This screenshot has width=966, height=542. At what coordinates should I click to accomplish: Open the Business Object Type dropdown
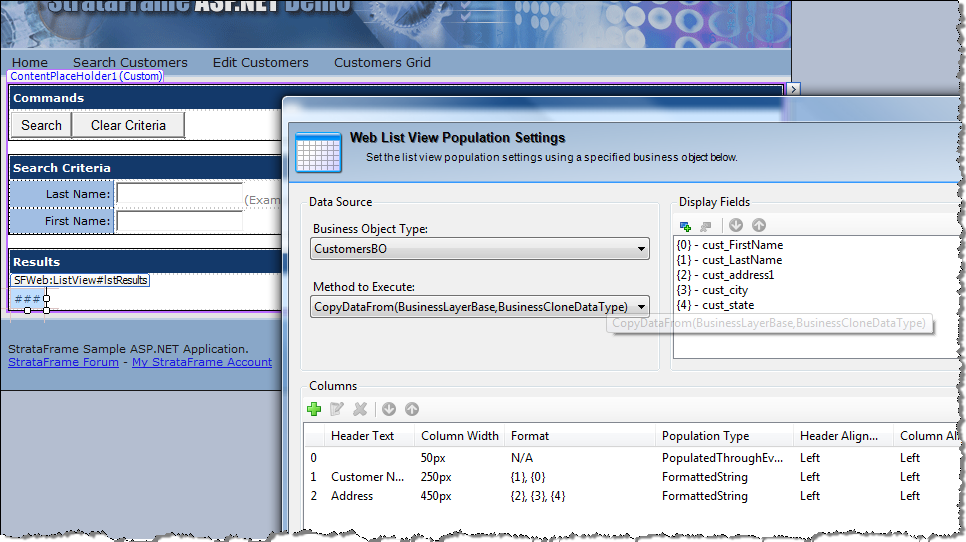(641, 249)
